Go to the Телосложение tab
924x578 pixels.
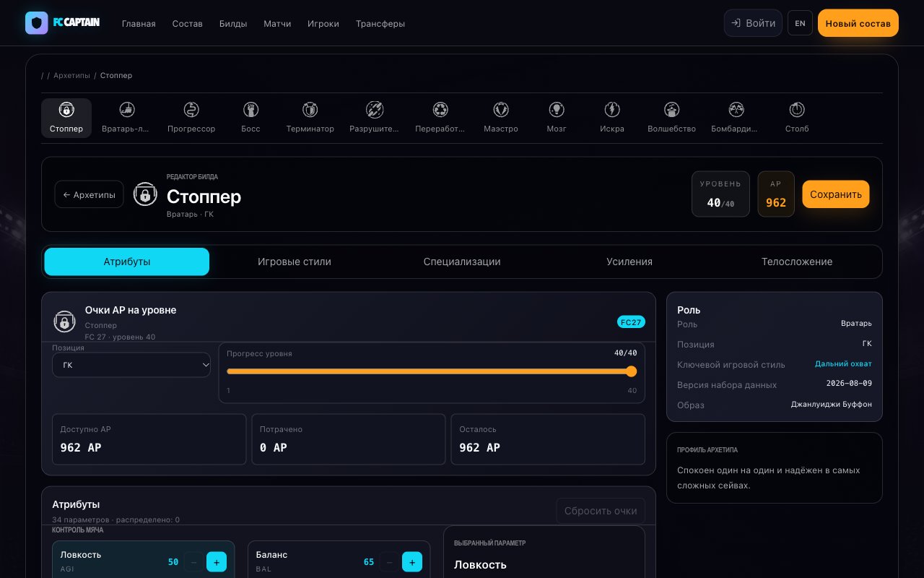click(x=797, y=262)
